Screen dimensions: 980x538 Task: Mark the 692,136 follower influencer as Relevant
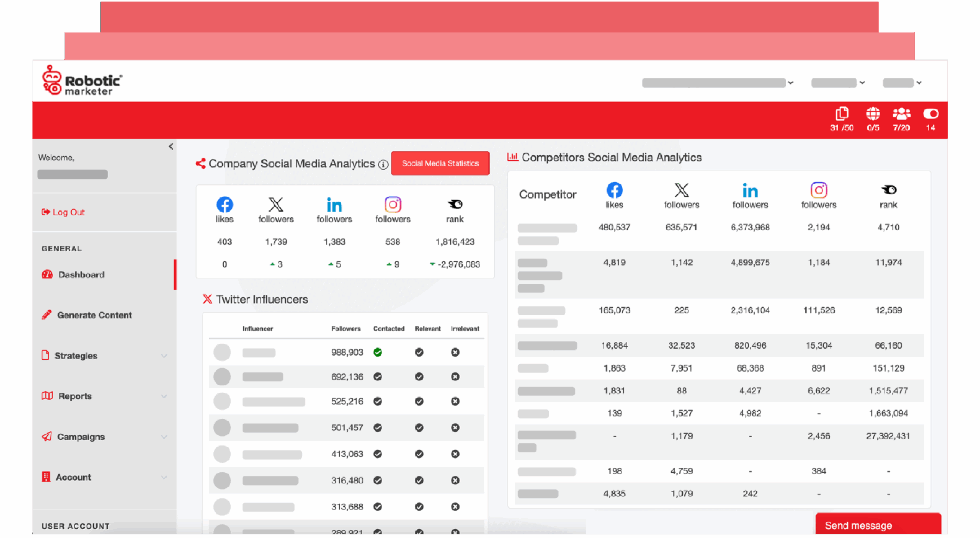click(419, 377)
